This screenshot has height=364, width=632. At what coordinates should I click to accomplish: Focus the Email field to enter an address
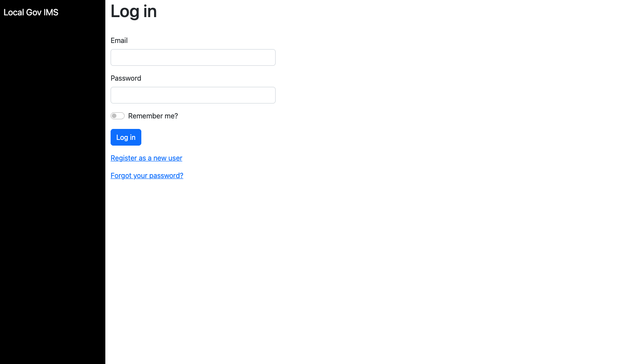193,57
